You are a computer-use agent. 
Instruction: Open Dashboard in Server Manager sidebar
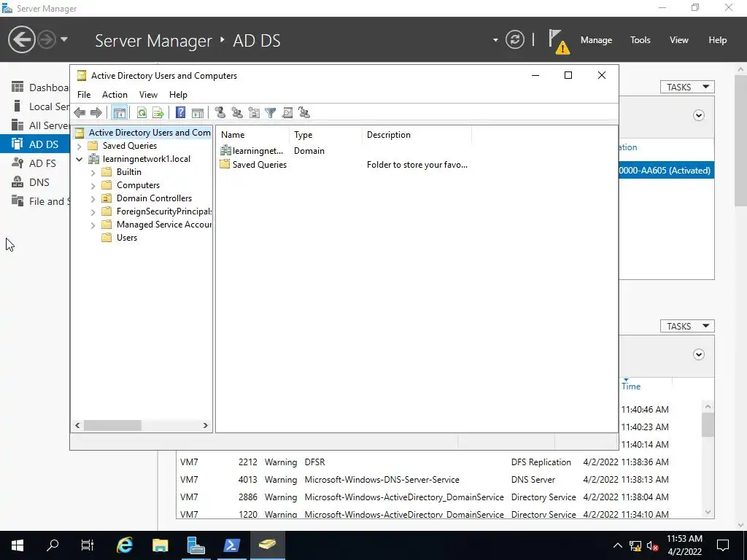tap(41, 87)
